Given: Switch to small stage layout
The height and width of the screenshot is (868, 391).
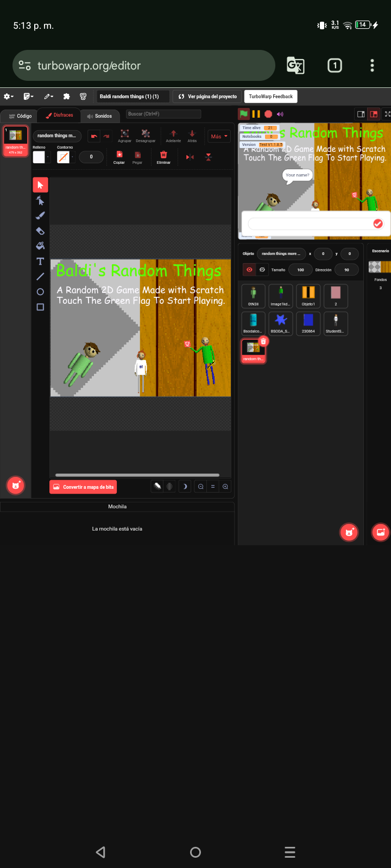Looking at the screenshot, I should click(x=361, y=114).
